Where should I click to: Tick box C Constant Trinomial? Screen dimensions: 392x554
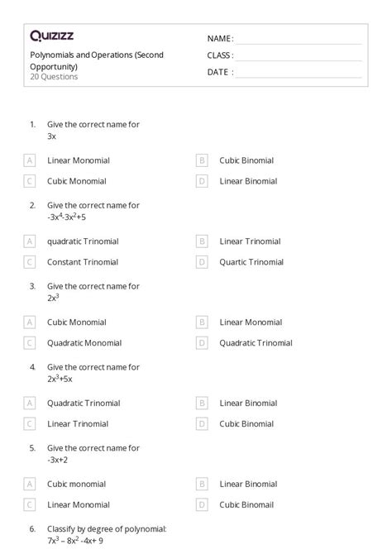click(30, 262)
